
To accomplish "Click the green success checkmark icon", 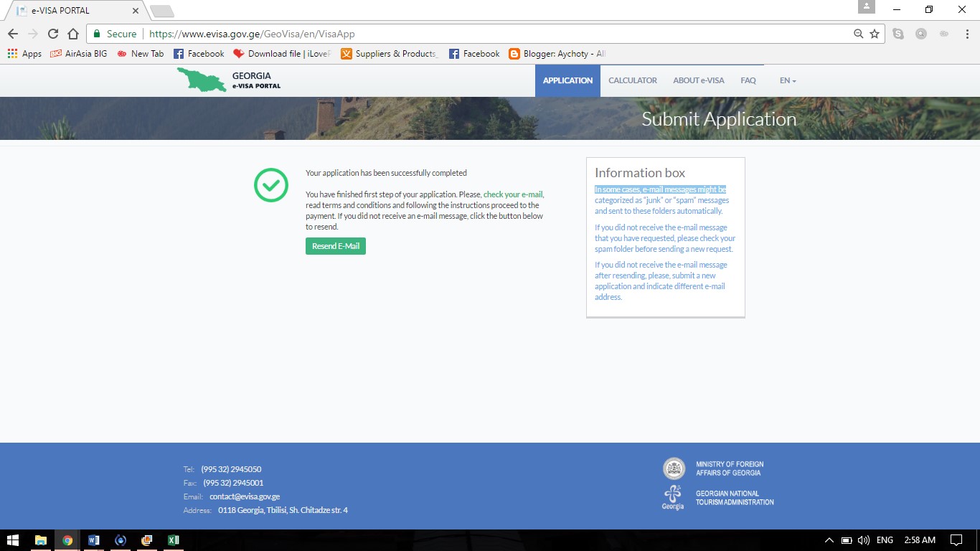I will tap(271, 185).
